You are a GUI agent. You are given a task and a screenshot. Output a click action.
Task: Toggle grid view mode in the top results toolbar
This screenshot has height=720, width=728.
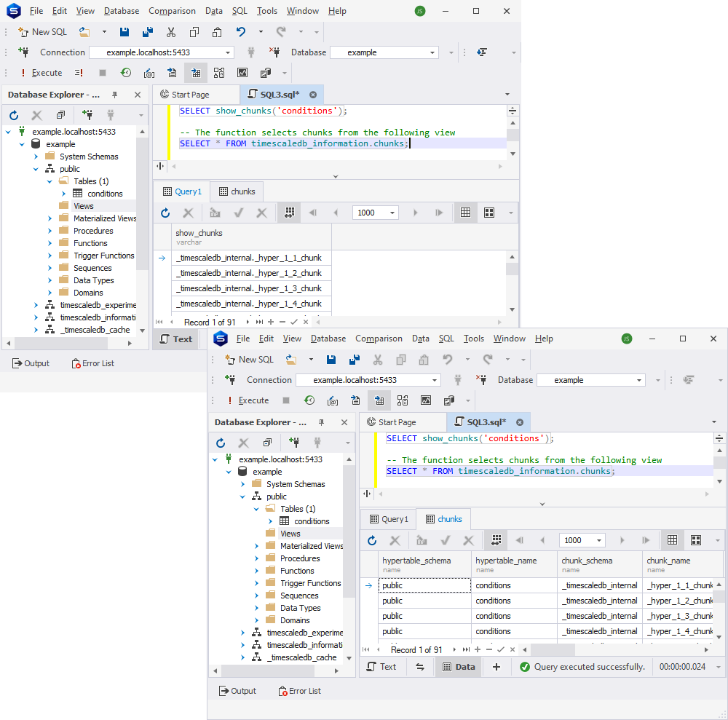(x=466, y=213)
